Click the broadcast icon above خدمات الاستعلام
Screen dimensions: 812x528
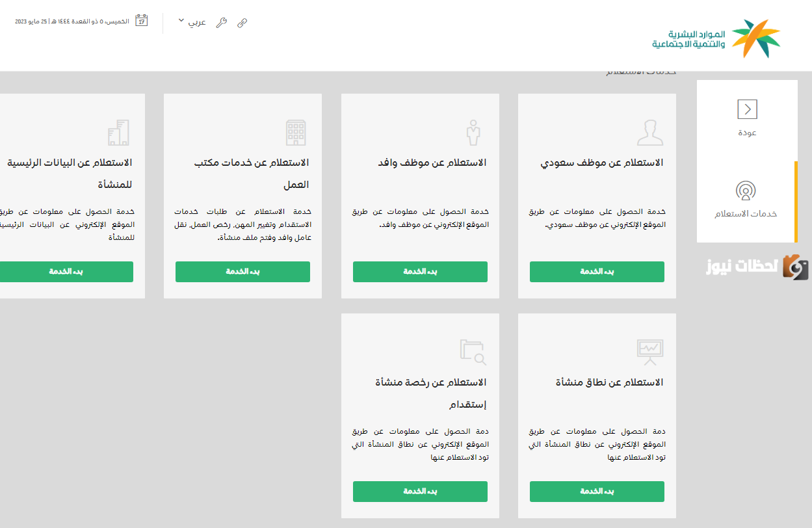point(747,191)
